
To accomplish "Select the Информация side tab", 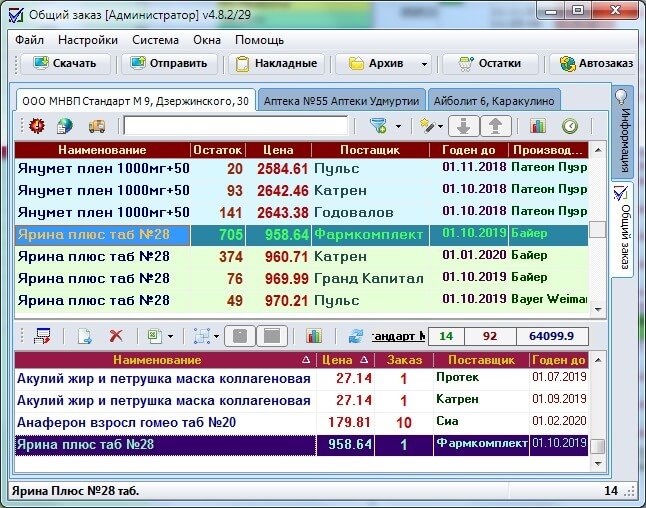I will point(622,130).
